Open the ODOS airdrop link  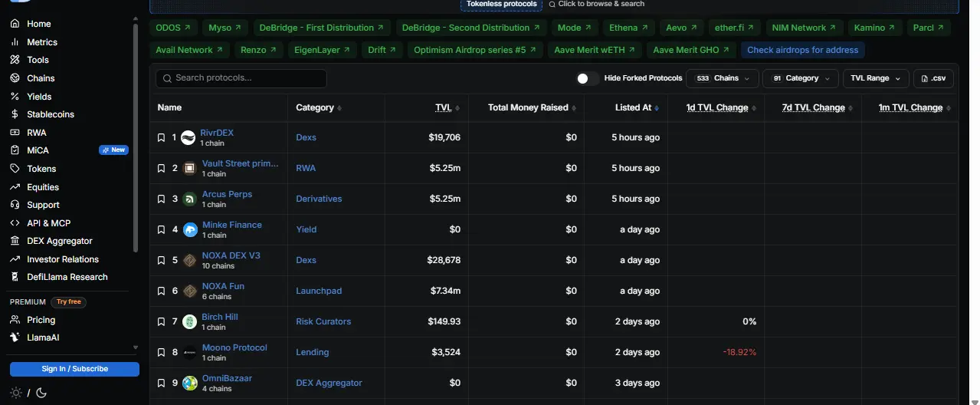pos(172,28)
